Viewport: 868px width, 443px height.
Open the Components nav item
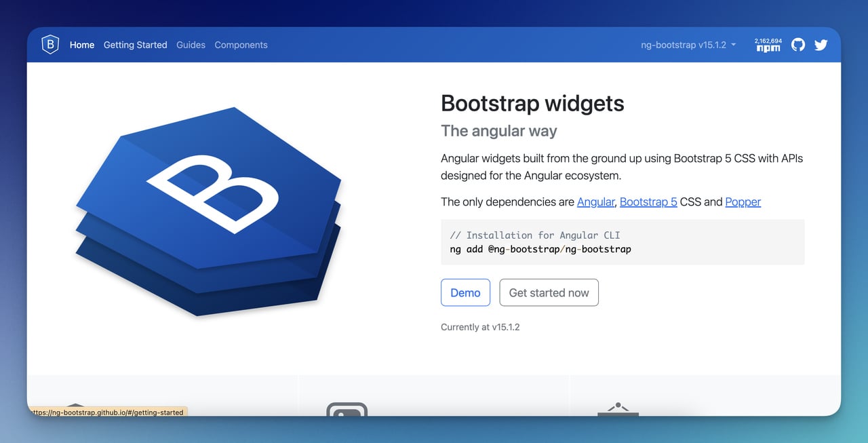(241, 45)
